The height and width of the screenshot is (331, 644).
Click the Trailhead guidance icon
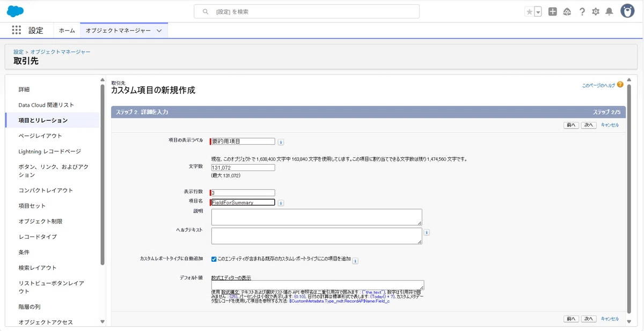[567, 12]
